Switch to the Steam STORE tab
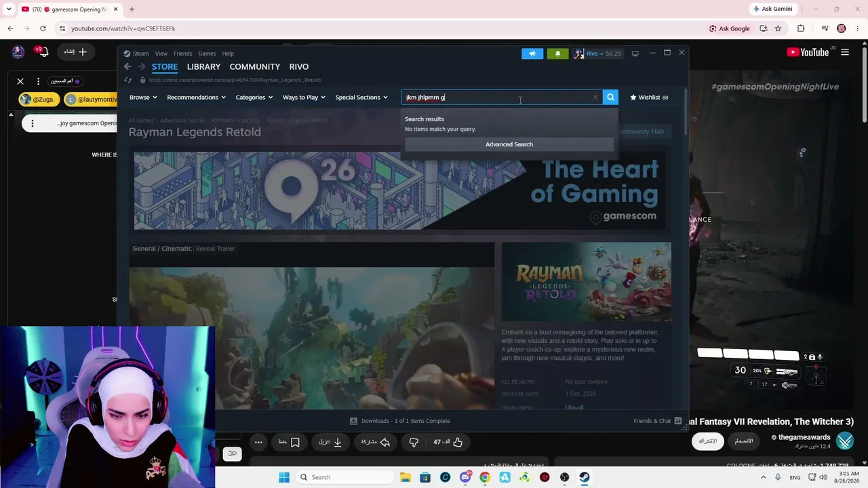Screen dimensions: 868x488 [165, 66]
